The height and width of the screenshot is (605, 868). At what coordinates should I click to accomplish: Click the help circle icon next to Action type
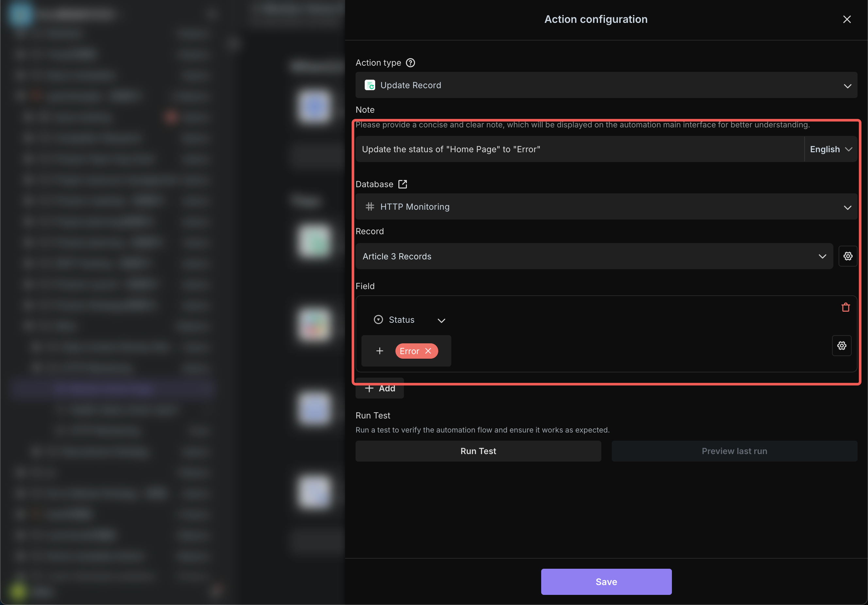click(x=410, y=63)
